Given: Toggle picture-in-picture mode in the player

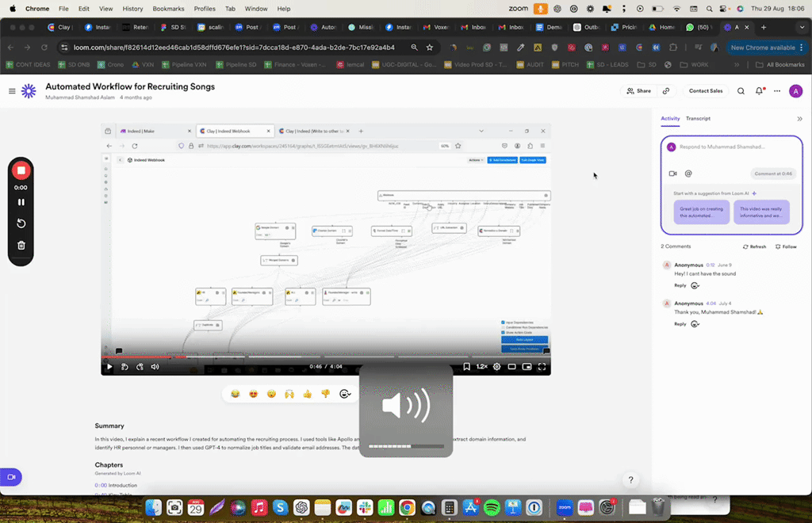Looking at the screenshot, I should (527, 367).
